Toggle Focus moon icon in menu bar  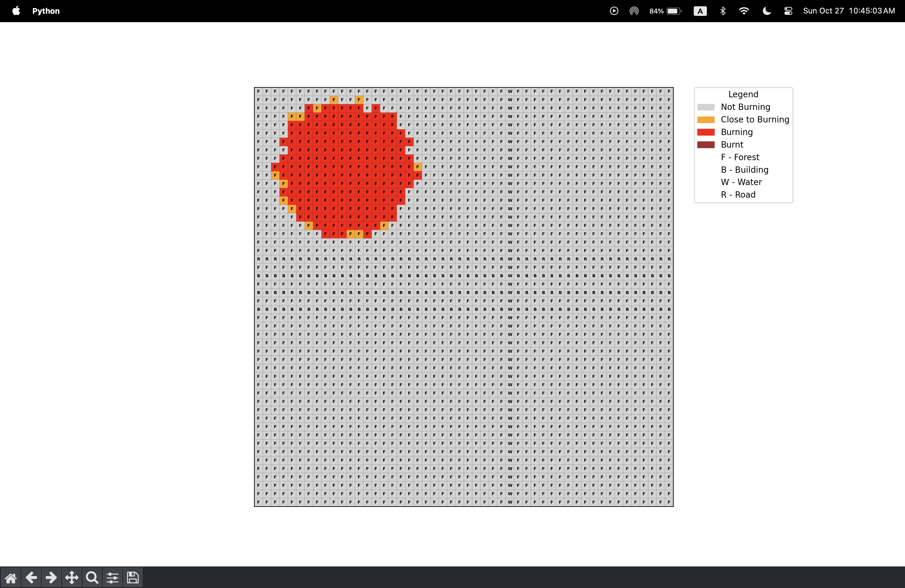(x=767, y=11)
